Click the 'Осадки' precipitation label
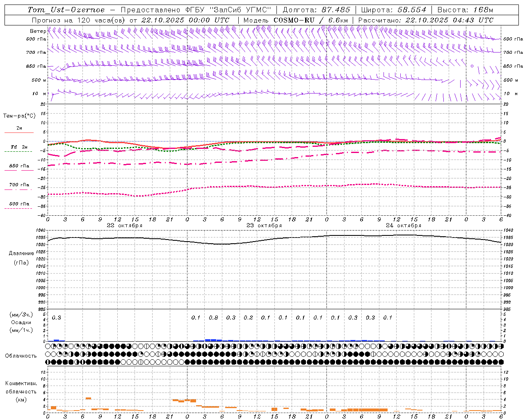The width and height of the screenshot is (525, 420). pos(21,322)
